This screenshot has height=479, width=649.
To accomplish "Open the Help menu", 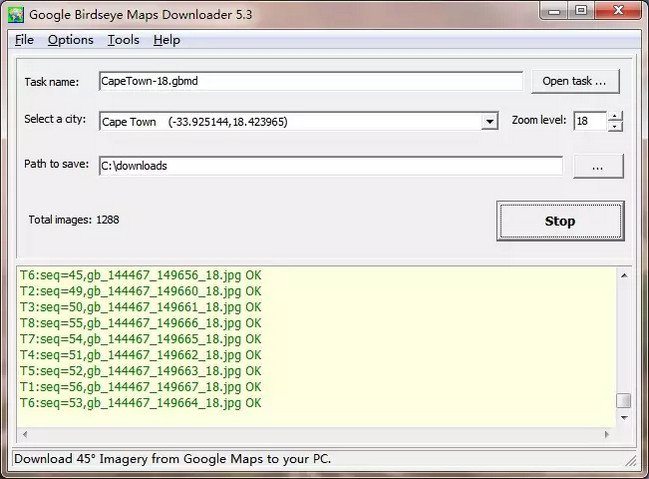I will point(167,40).
